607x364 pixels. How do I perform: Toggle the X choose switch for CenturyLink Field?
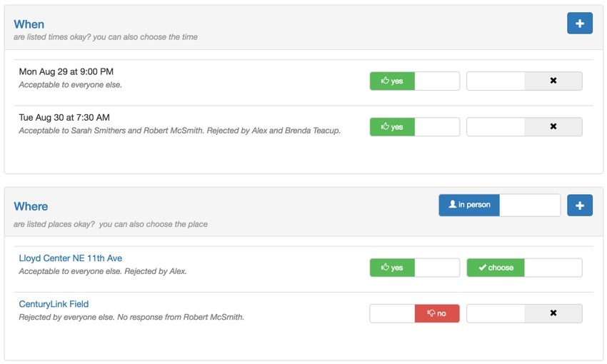(x=524, y=313)
